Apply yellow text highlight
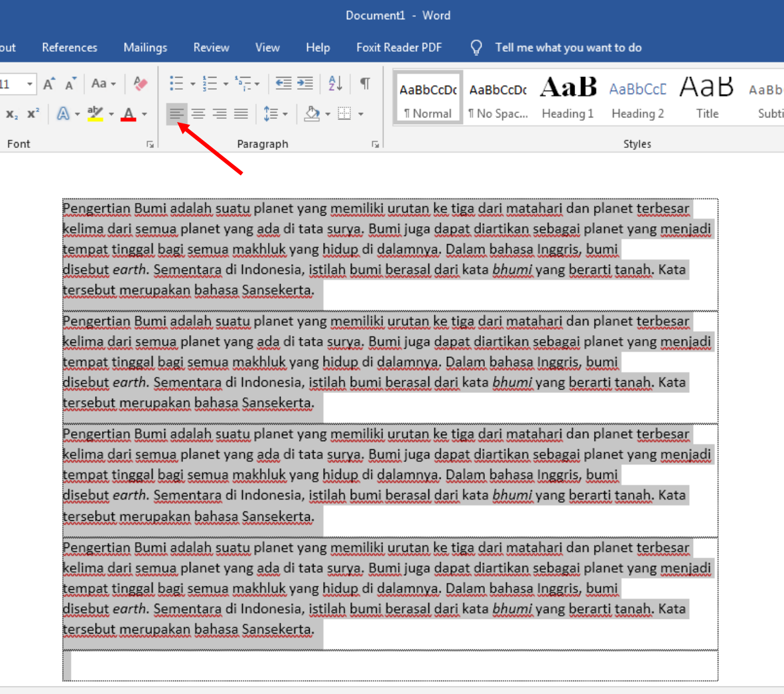 click(x=96, y=113)
